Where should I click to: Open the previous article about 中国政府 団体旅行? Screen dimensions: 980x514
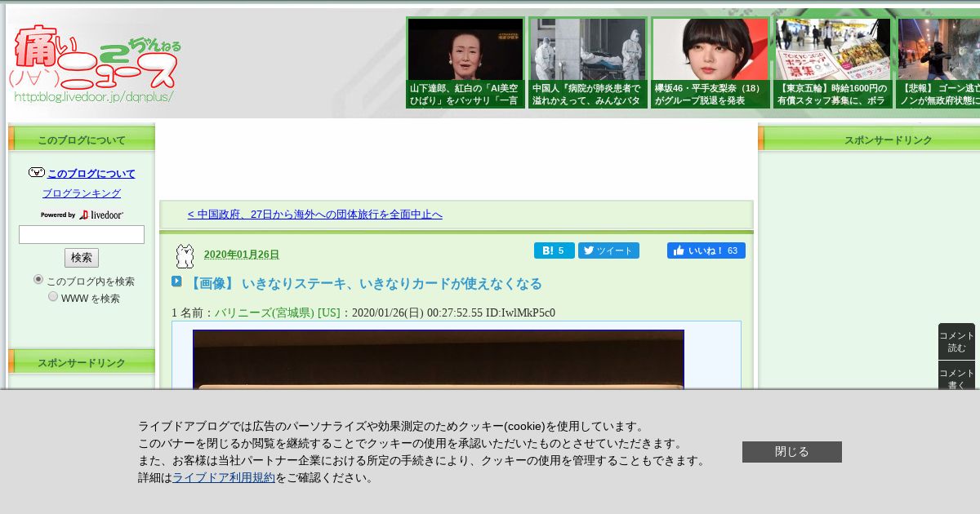pyautogui.click(x=315, y=215)
